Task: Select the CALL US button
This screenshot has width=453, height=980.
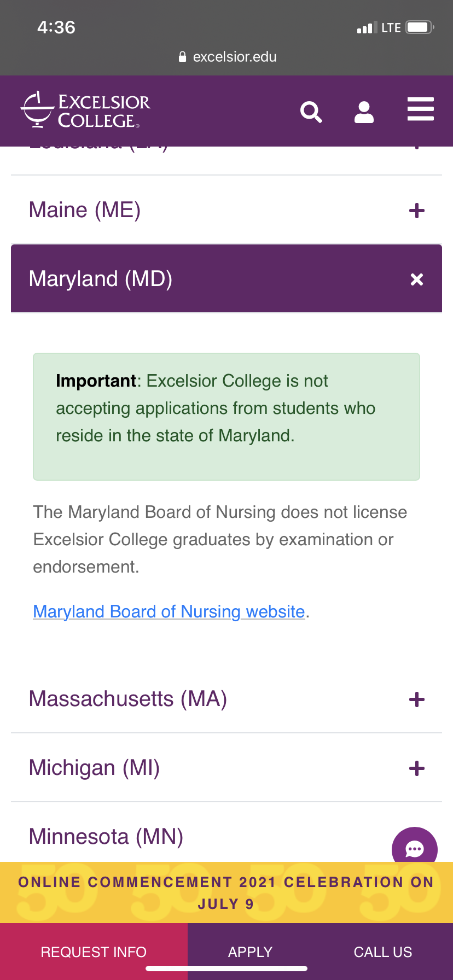Action: click(x=383, y=952)
